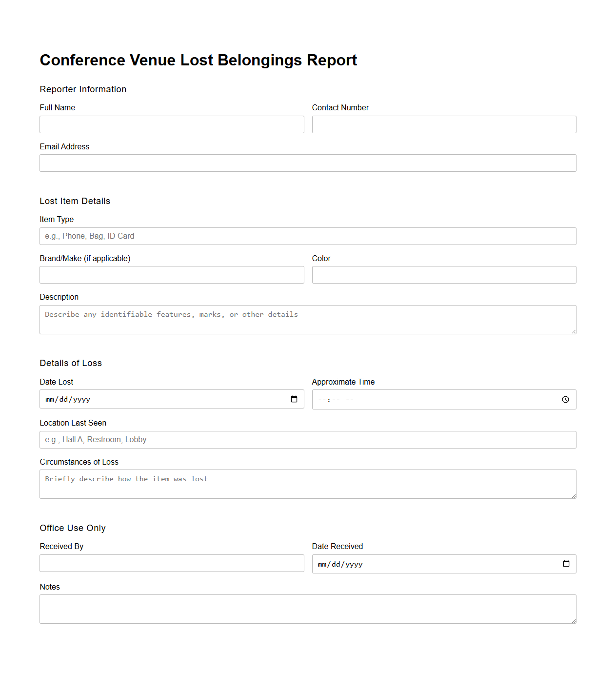The height and width of the screenshot is (674, 616).
Task: Click the Date Received mm/dd/yyyy text
Action: point(340,564)
